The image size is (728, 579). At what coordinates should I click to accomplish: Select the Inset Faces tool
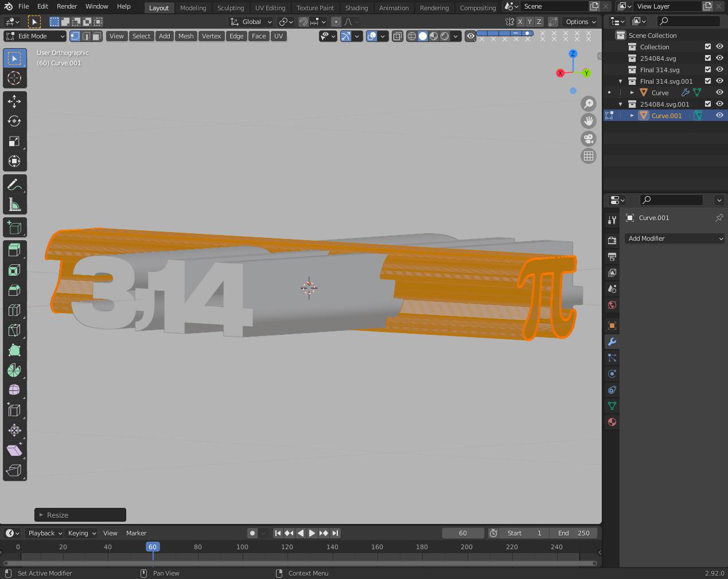(14, 269)
